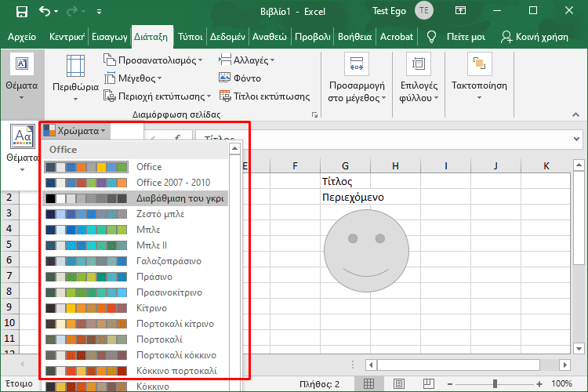Click horizontal scrollbar right arrow
The image size is (588, 392).
(564, 365)
